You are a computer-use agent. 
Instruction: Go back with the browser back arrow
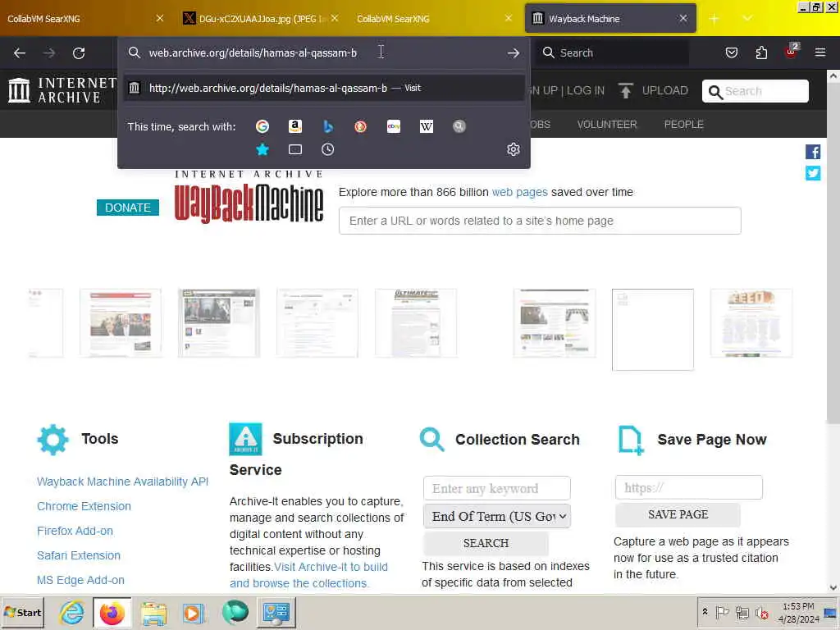tap(20, 53)
